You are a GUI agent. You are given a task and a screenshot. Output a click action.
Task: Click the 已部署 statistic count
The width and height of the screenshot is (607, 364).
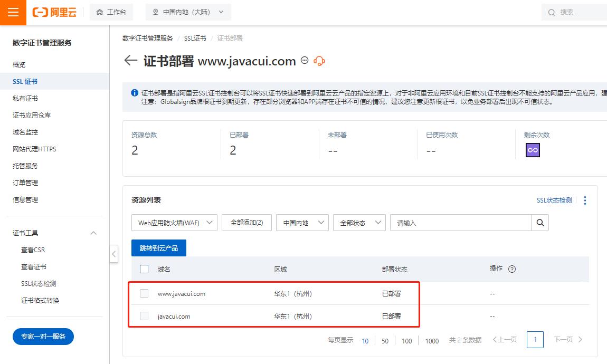click(233, 150)
